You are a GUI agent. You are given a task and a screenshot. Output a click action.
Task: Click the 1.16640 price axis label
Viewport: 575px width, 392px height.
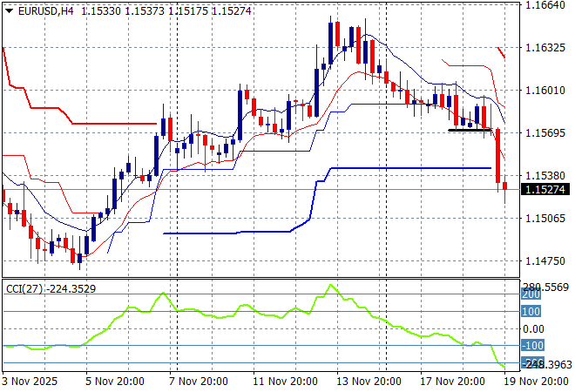click(x=546, y=5)
